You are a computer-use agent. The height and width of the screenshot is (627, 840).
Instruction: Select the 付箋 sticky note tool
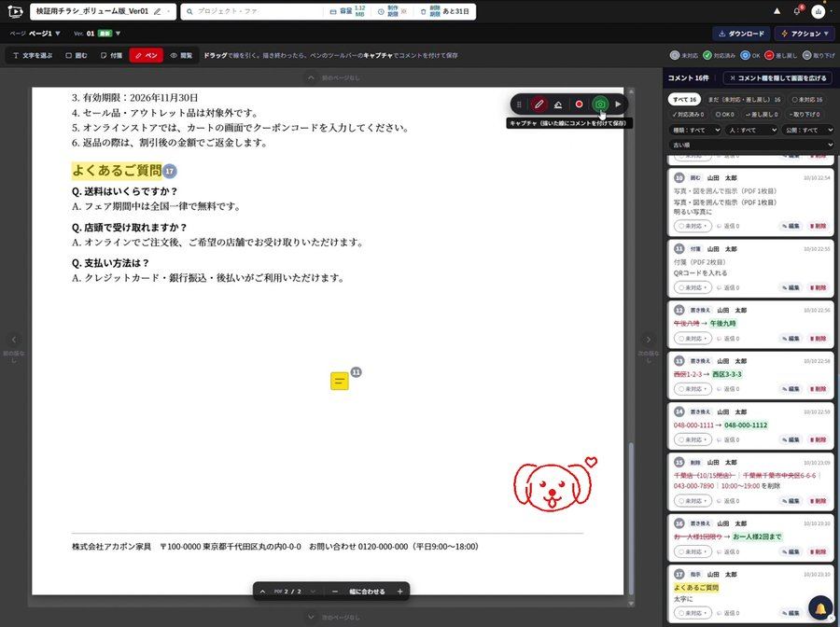111,55
